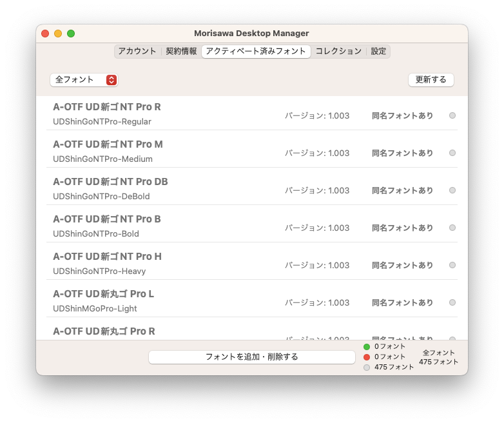Click the red status indicator in footer
The image size is (504, 423).
click(367, 357)
